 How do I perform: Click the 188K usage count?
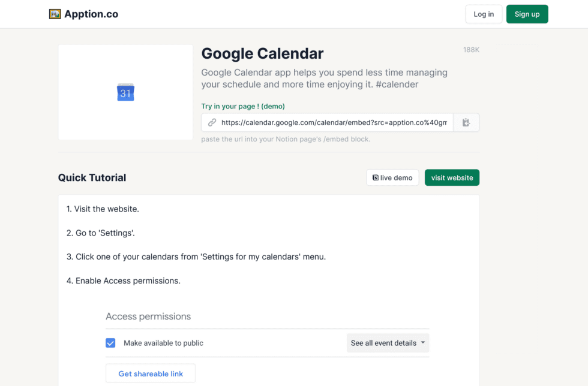click(x=471, y=50)
